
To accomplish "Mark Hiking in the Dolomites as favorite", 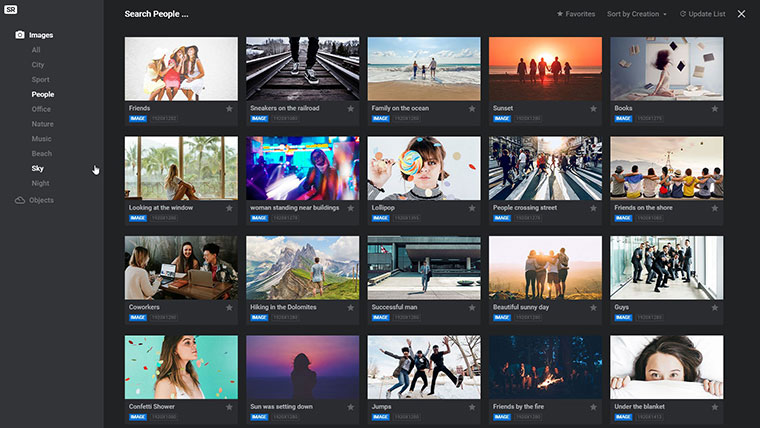I will point(351,307).
